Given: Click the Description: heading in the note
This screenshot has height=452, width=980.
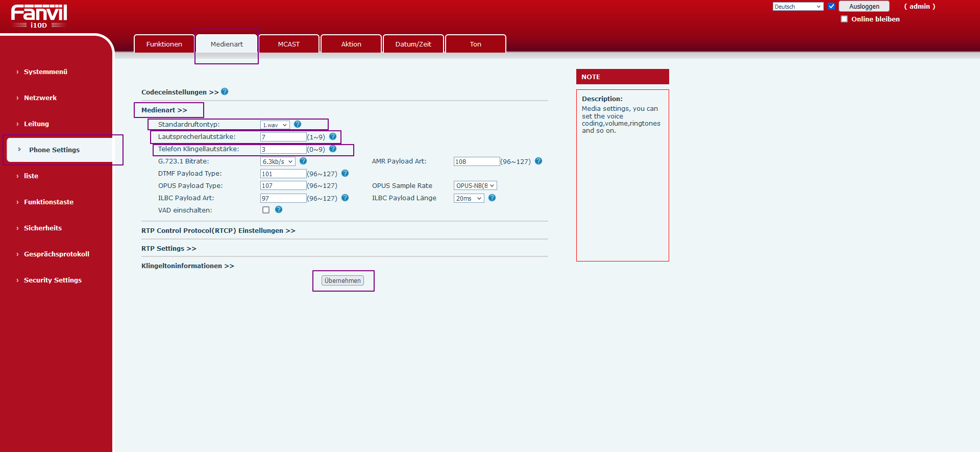Looking at the screenshot, I should coord(602,99).
